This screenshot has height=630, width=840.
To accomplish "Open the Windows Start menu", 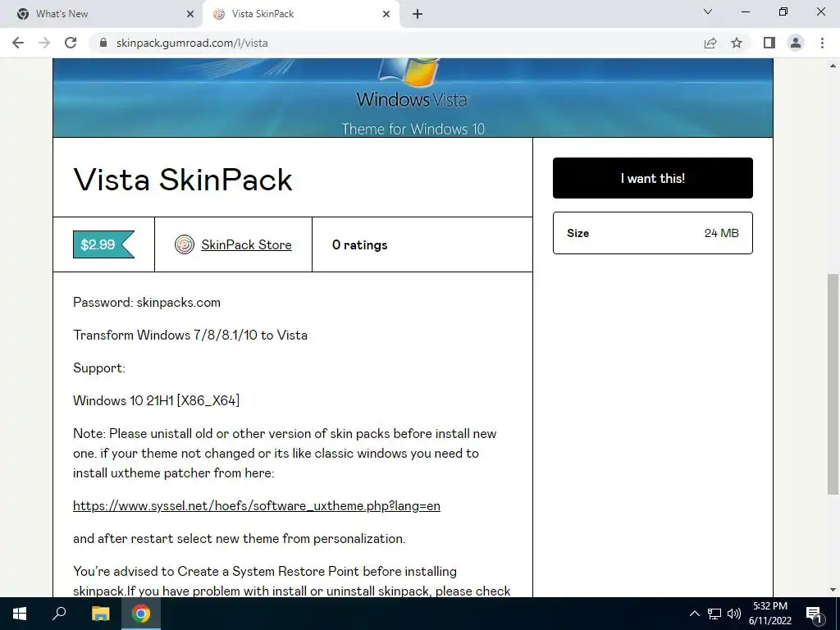I will (20, 614).
